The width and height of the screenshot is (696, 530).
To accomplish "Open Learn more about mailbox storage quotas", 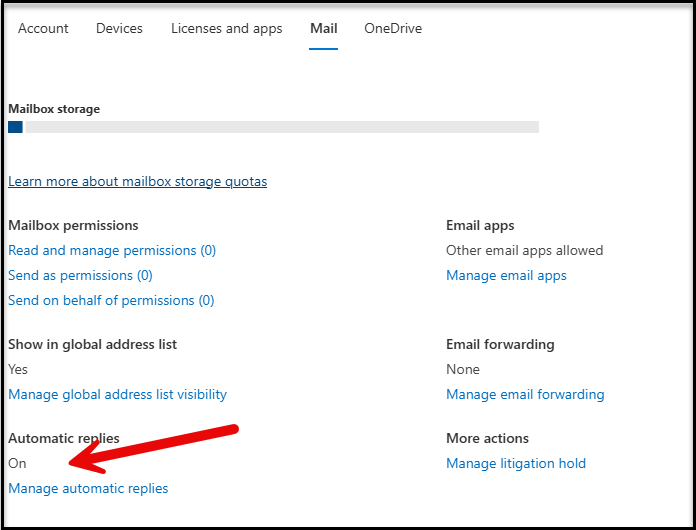I will point(137,181).
